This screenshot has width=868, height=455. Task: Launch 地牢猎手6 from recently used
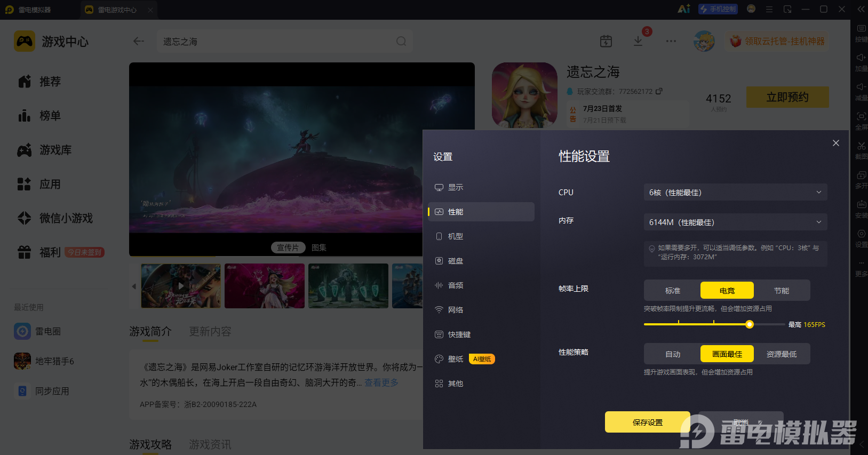coord(44,361)
